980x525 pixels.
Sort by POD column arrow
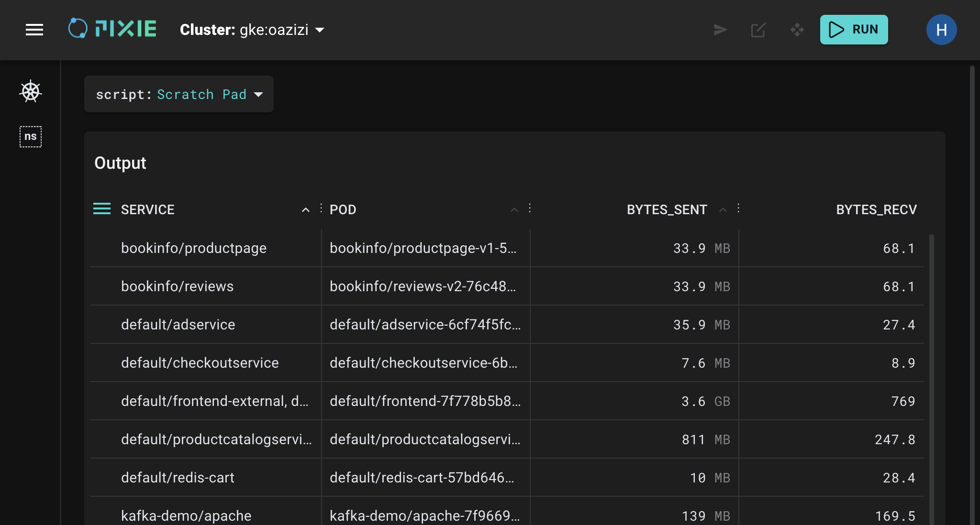point(514,209)
